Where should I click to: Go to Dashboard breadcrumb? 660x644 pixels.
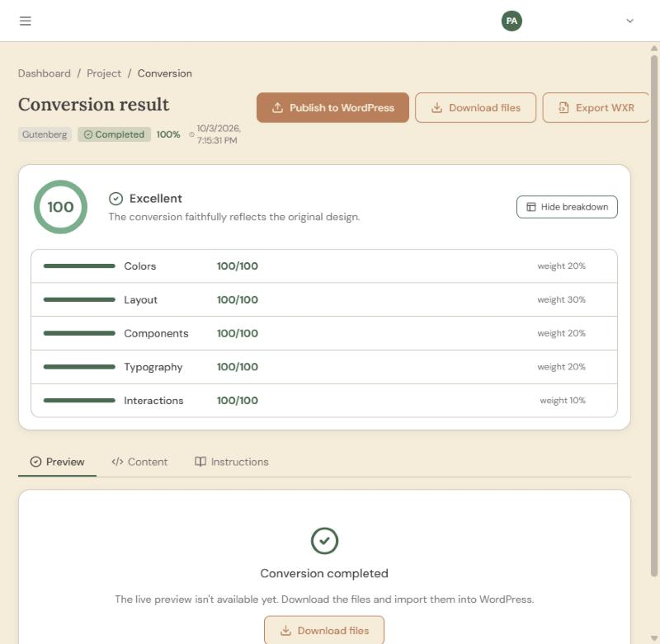click(x=45, y=73)
